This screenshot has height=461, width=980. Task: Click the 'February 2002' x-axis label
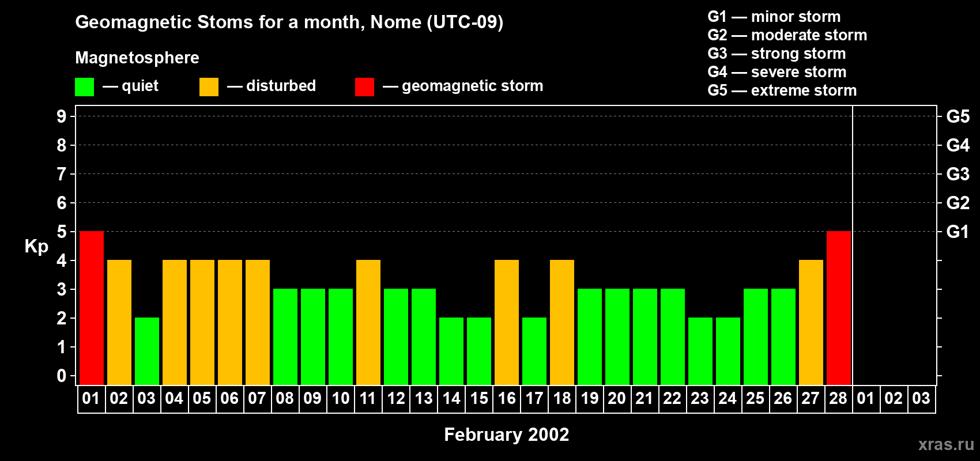click(x=507, y=434)
